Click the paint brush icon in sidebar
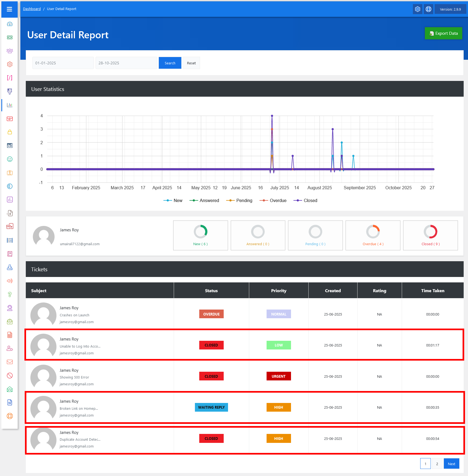This screenshot has width=468, height=476. tap(10, 91)
